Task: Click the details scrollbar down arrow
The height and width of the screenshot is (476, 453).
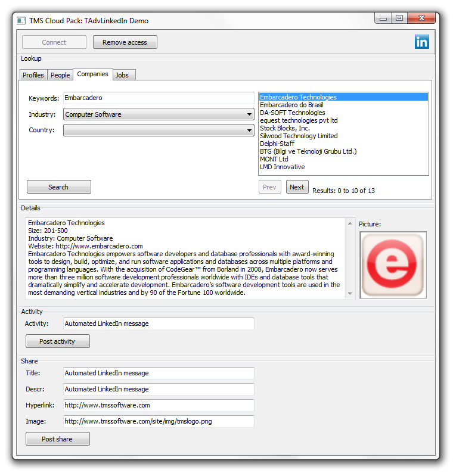Action: pos(350,293)
